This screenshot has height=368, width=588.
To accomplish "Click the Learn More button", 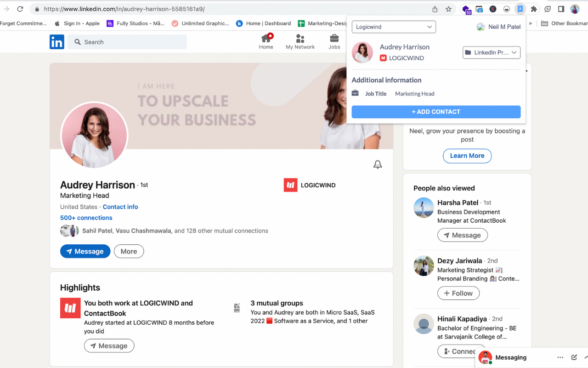I will click(467, 156).
